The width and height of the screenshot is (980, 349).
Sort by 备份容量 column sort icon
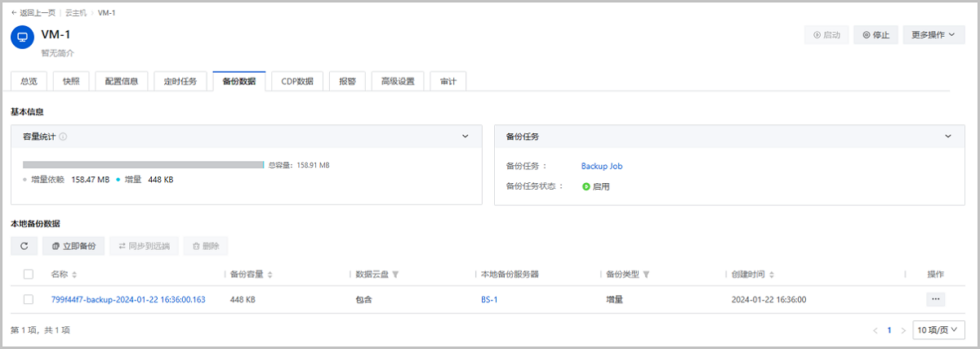(x=270, y=275)
